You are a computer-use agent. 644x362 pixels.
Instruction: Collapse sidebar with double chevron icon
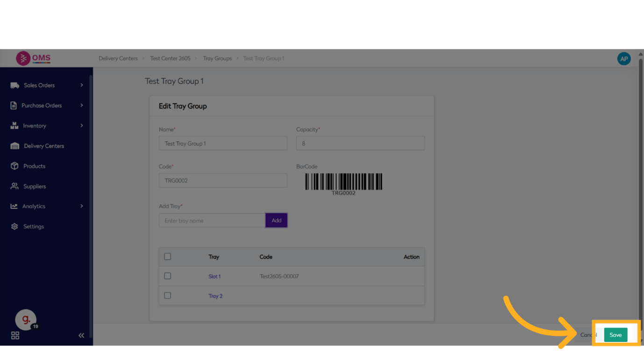81,335
